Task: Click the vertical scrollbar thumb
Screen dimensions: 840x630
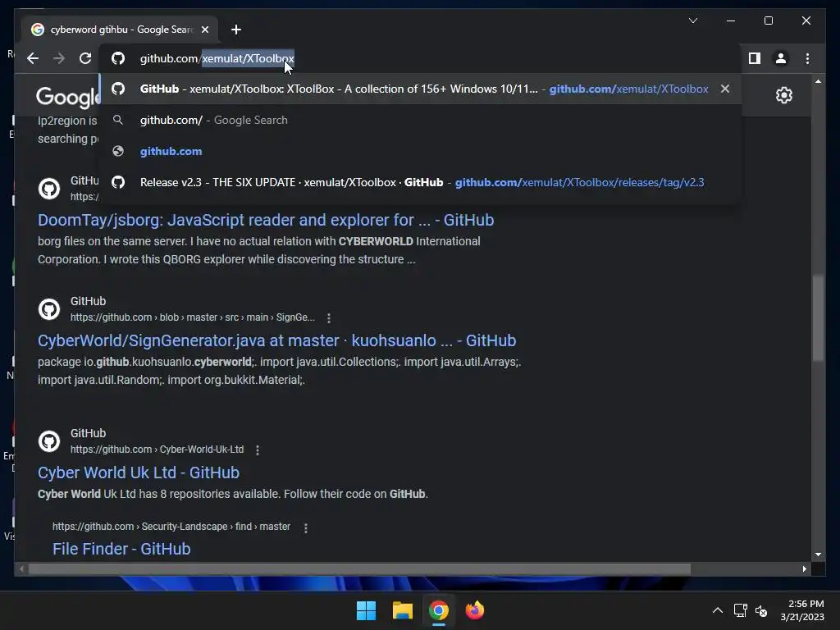Action: pyautogui.click(x=818, y=318)
